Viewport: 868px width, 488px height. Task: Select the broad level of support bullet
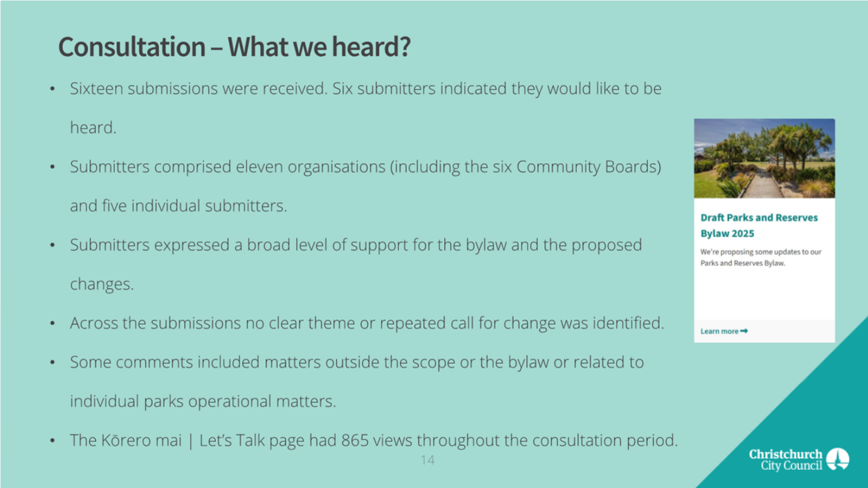point(355,264)
